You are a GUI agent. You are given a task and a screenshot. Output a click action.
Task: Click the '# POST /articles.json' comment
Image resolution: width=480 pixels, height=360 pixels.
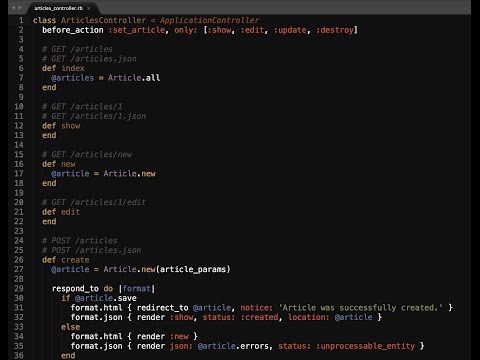(92, 250)
